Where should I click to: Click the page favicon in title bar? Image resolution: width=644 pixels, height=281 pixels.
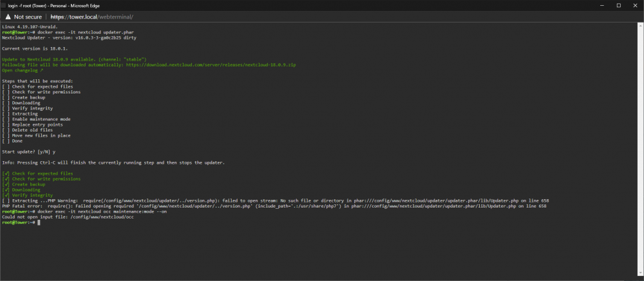(x=4, y=6)
